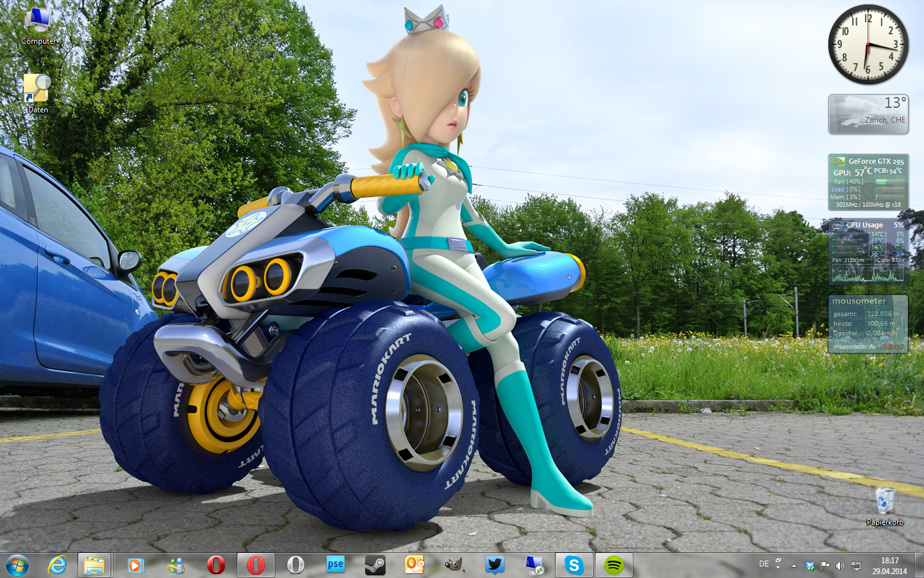Launch GIMP from the taskbar
924x578 pixels.
(455, 565)
